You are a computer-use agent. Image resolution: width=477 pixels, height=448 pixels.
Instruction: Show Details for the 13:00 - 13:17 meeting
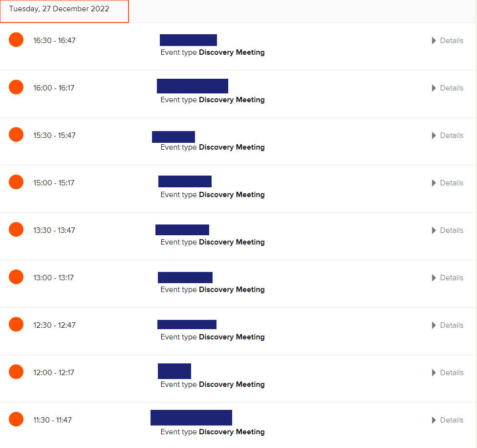tap(448, 278)
